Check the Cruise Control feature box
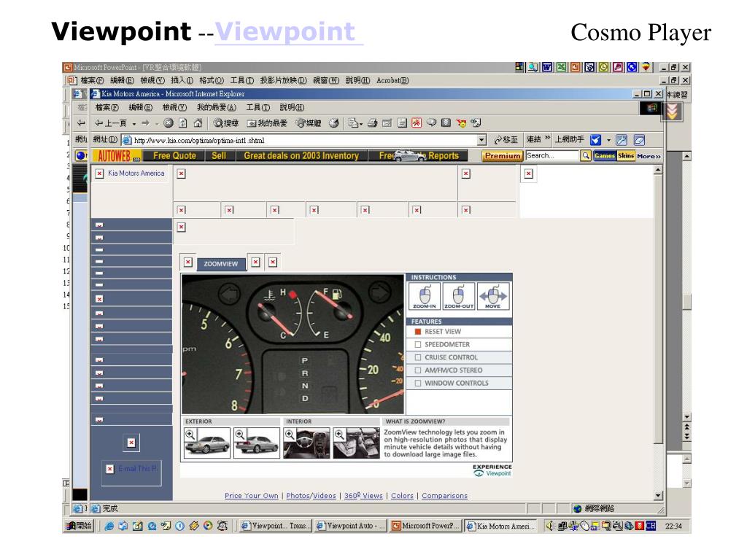Viewport: 747px width, 560px height. pyautogui.click(x=418, y=357)
